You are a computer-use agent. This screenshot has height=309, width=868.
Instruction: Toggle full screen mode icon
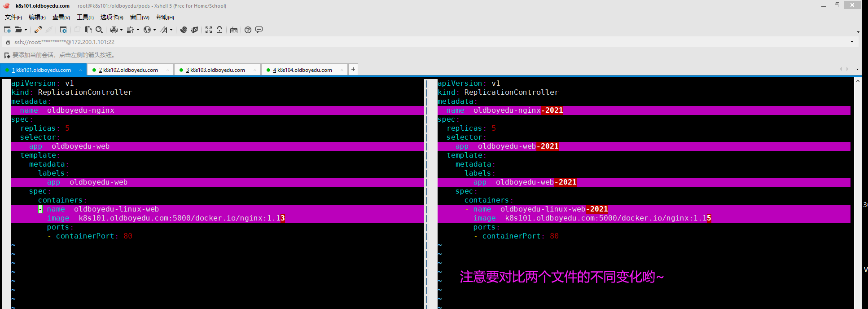click(209, 30)
